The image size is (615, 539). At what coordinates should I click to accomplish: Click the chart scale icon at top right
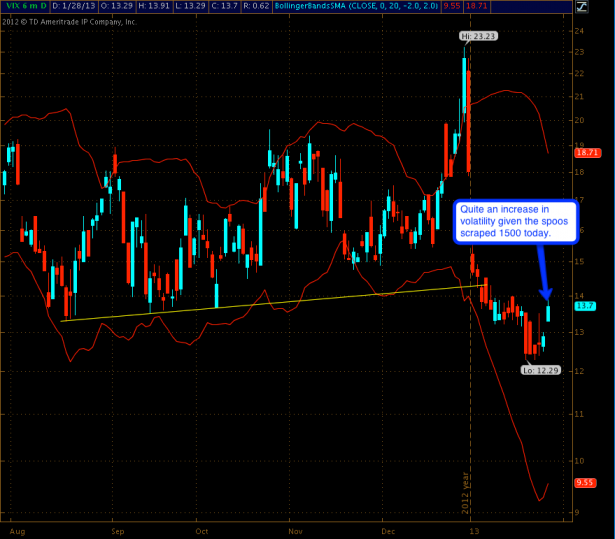tap(605, 5)
